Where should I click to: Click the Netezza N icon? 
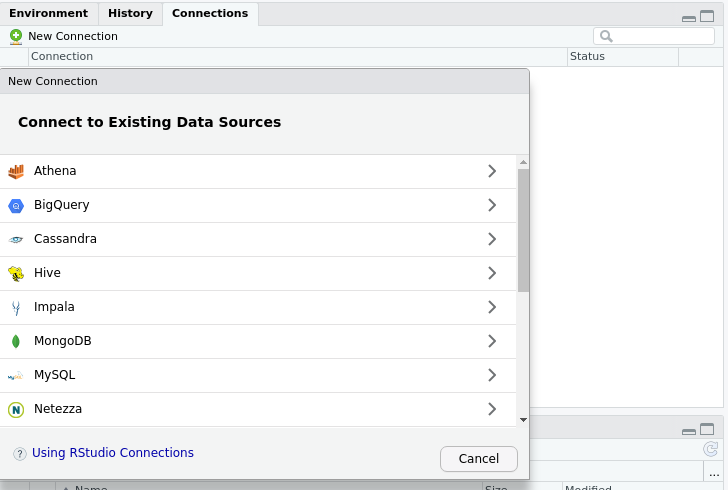16,409
